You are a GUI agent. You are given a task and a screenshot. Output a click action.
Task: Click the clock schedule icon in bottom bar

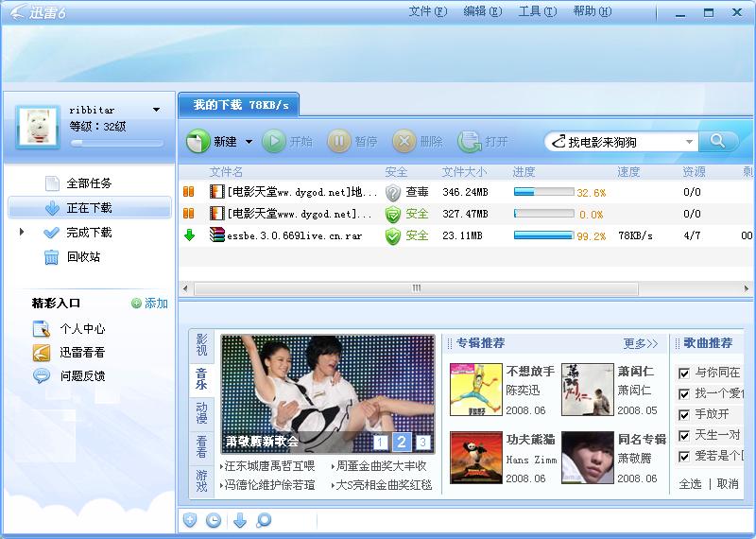pos(214,520)
